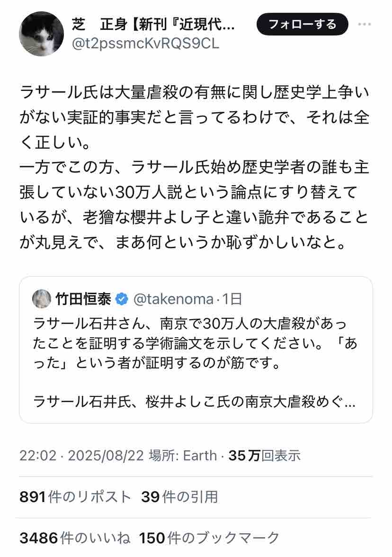Click the blue verified badge icon
Screen dimensions: 392x557
point(122,299)
